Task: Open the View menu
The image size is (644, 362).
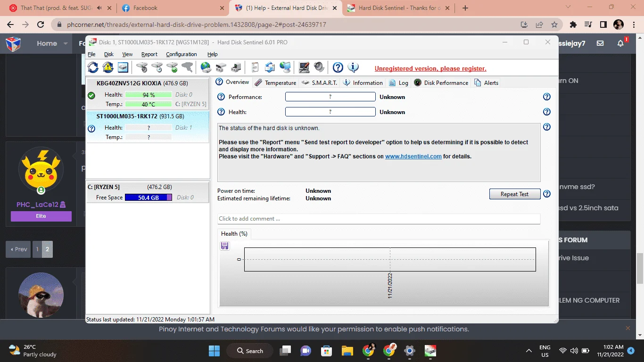Action: [127, 54]
